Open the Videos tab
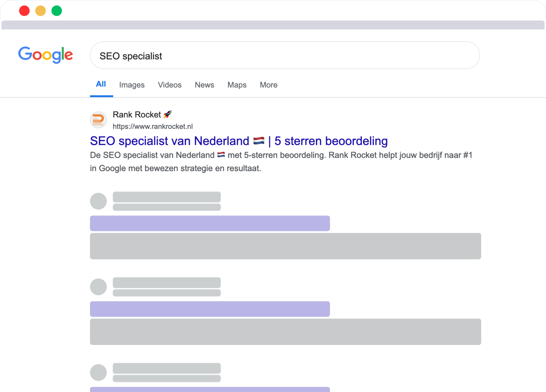This screenshot has height=392, width=546. (x=170, y=85)
